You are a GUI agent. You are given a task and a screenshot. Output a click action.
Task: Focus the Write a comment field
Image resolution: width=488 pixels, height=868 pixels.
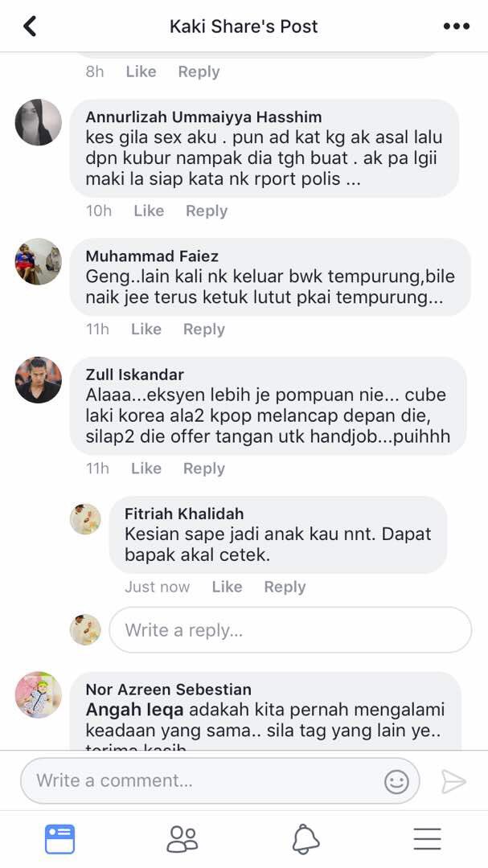220,781
